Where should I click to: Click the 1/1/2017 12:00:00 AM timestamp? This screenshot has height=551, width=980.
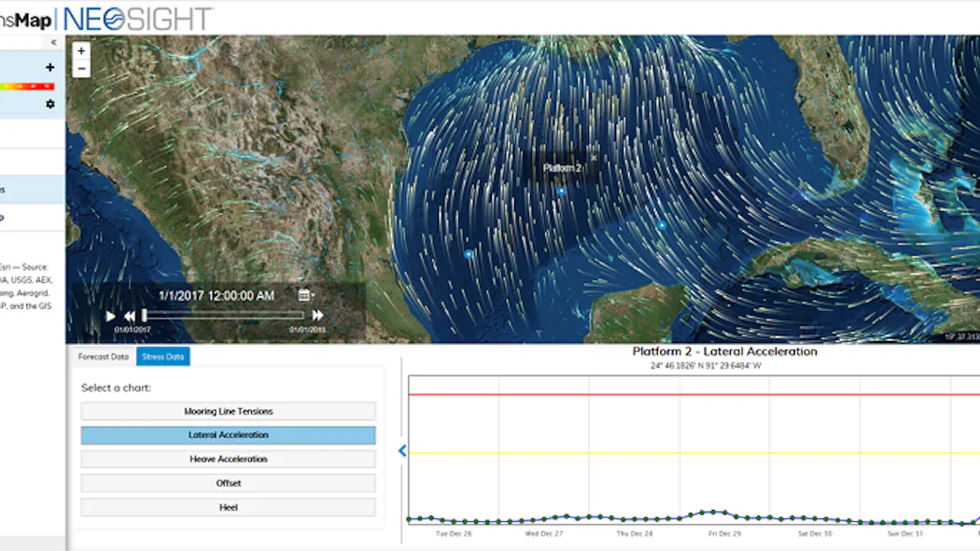point(217,296)
